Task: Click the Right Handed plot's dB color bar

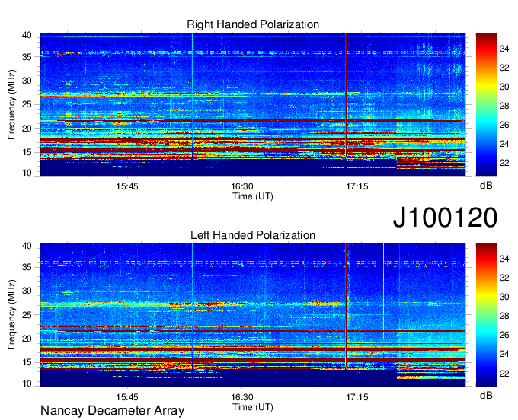Action: pos(486,104)
